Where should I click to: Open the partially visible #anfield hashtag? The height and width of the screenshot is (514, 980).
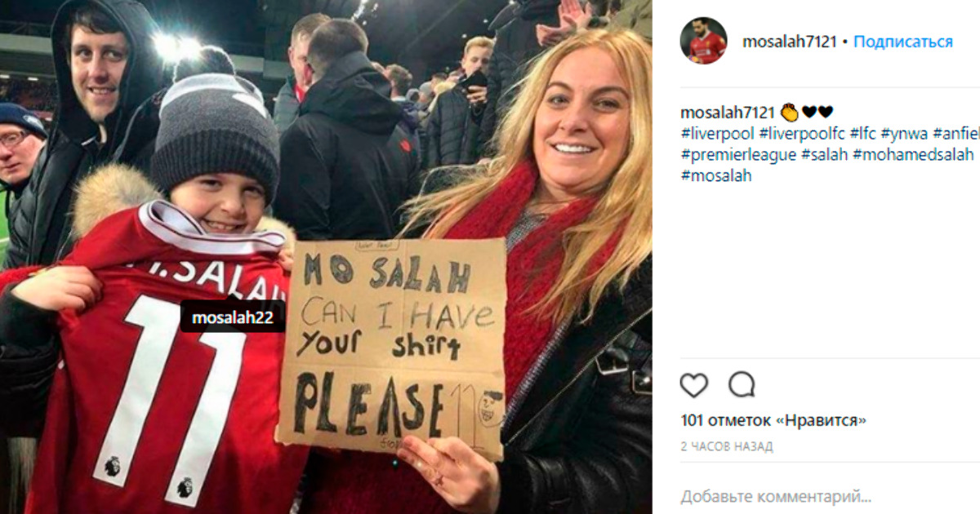956,134
